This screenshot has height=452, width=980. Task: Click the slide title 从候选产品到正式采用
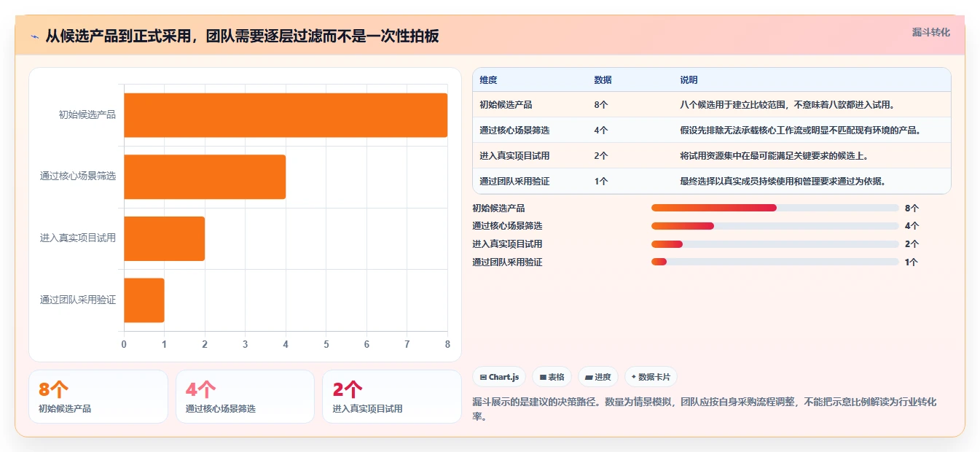[x=242, y=36]
